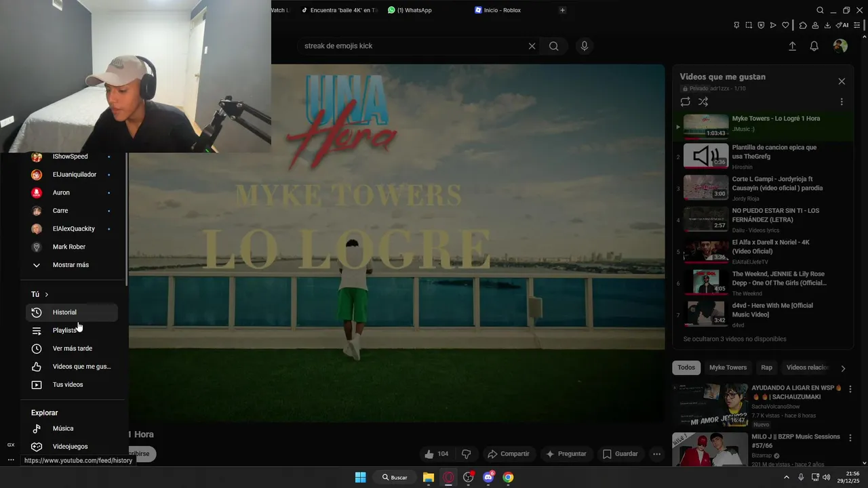Image resolution: width=868 pixels, height=488 pixels.
Task: Open browser extensions puzzle icon
Action: pyautogui.click(x=803, y=25)
